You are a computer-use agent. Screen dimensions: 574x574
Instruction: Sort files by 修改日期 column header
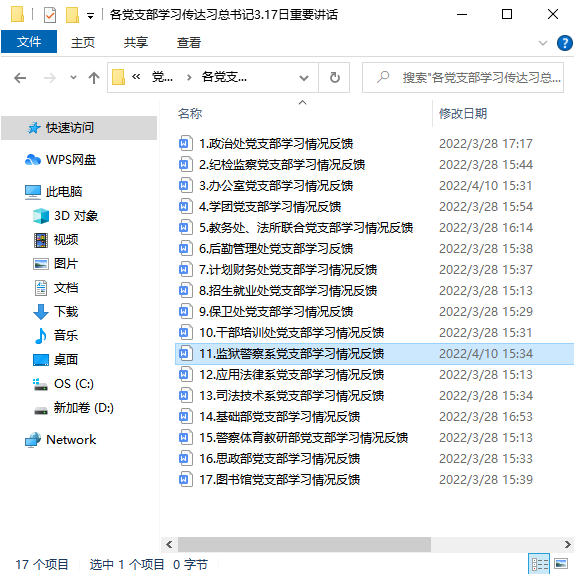[463, 113]
